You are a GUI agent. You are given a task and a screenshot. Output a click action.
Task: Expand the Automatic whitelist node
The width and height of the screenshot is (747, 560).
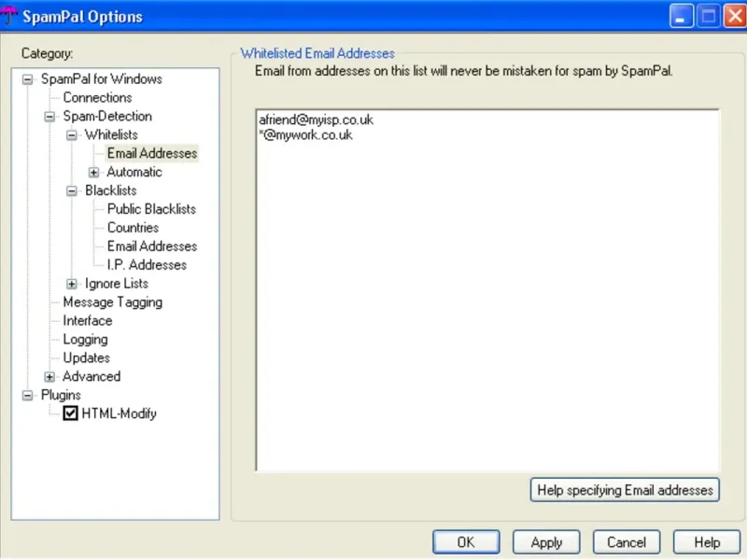94,173
